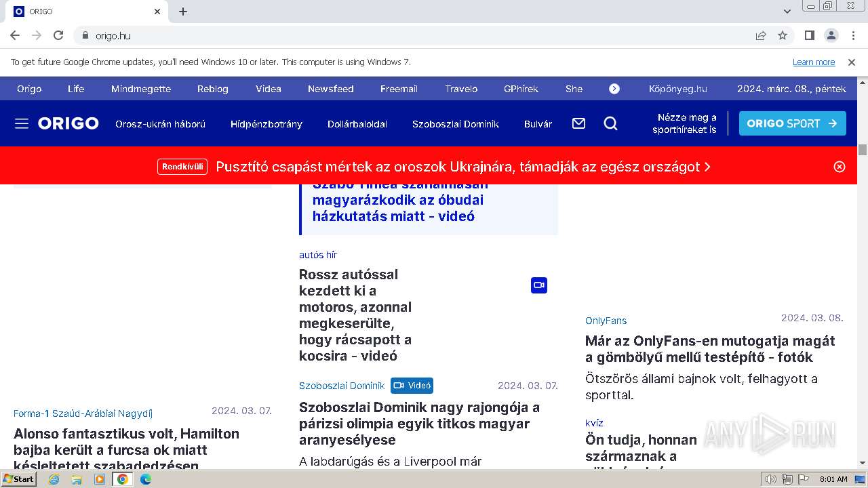The width and height of the screenshot is (868, 488).
Task: Bookmark this tab with star
Action: click(x=783, y=35)
